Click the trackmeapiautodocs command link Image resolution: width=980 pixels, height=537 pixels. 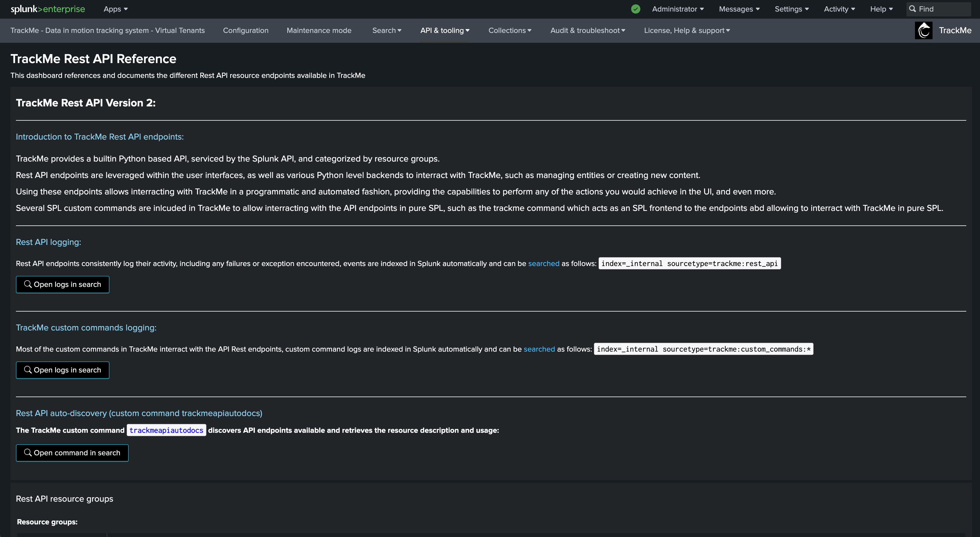coord(166,430)
